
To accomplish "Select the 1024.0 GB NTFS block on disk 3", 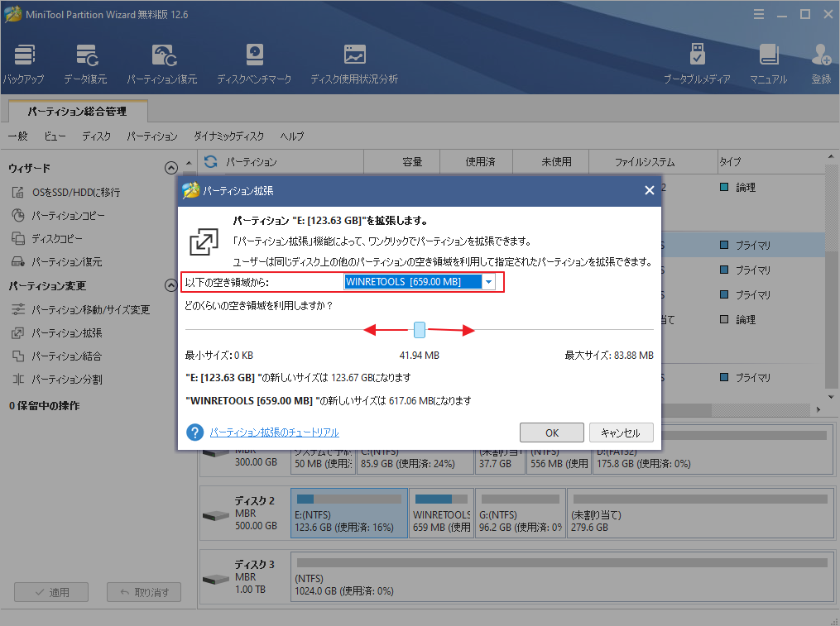I will [562, 577].
